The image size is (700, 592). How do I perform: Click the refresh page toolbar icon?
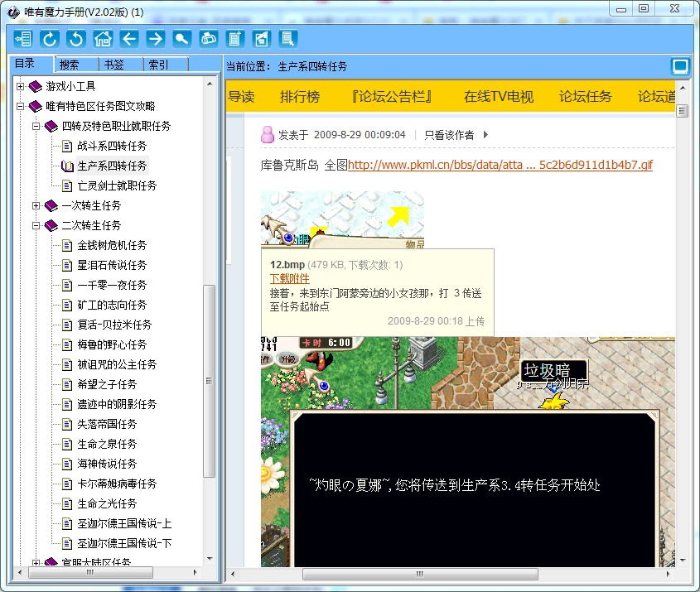49,38
